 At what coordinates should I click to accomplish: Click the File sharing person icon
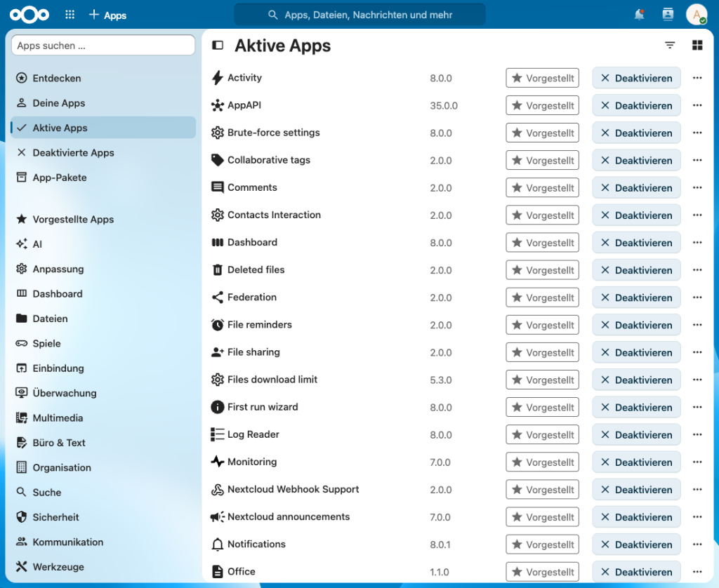[x=218, y=352]
